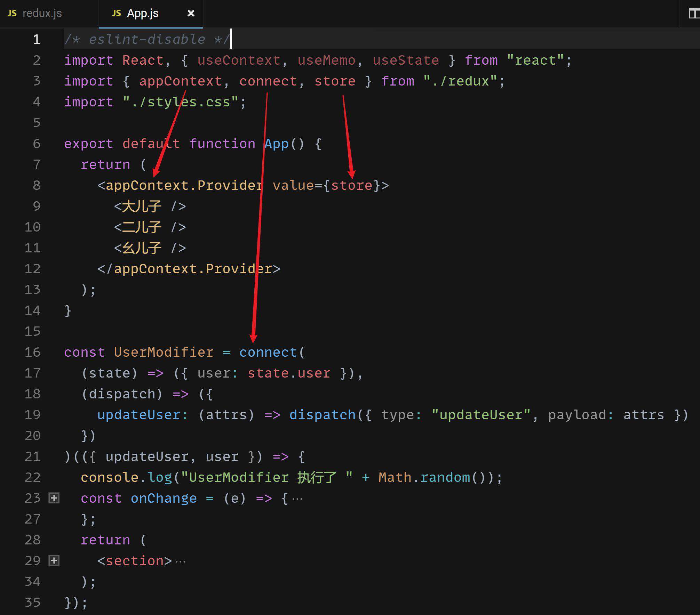Click onChange constant on line 23

pos(164,498)
